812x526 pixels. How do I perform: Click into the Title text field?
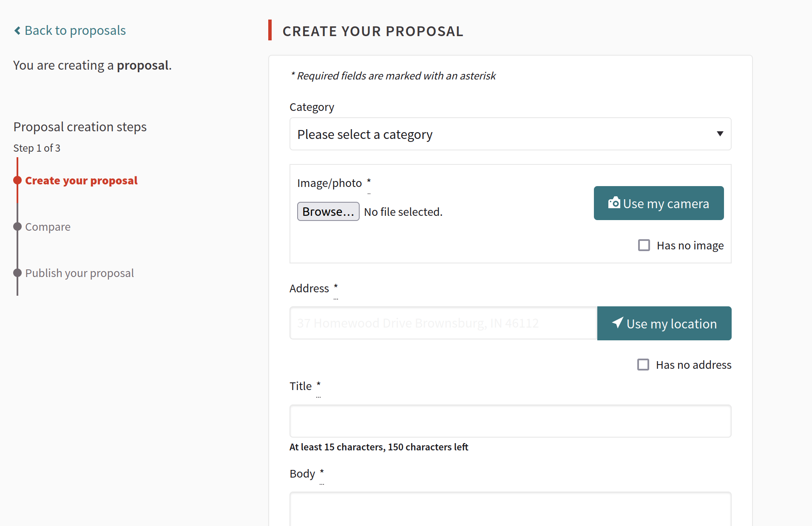tap(510, 421)
